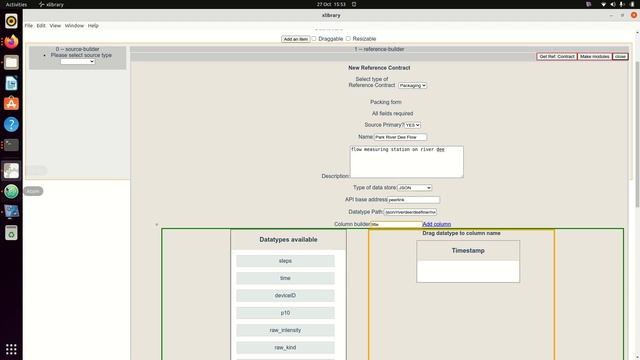Enable the Draggable checkbox
The image size is (640, 360).
314,39
